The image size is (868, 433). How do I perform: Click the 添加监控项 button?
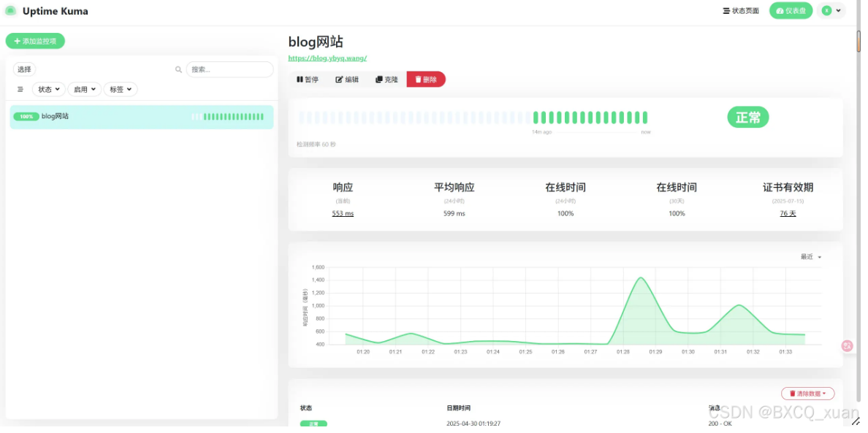click(x=35, y=41)
